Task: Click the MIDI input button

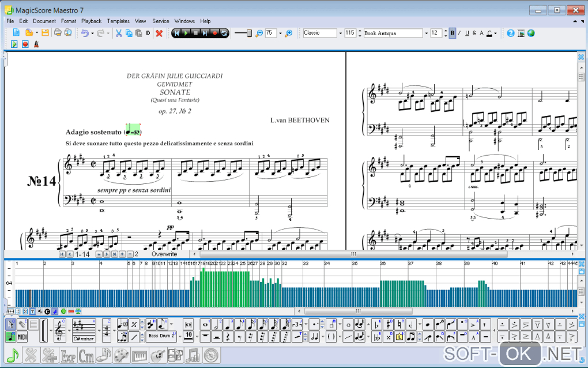Action: pos(22,336)
